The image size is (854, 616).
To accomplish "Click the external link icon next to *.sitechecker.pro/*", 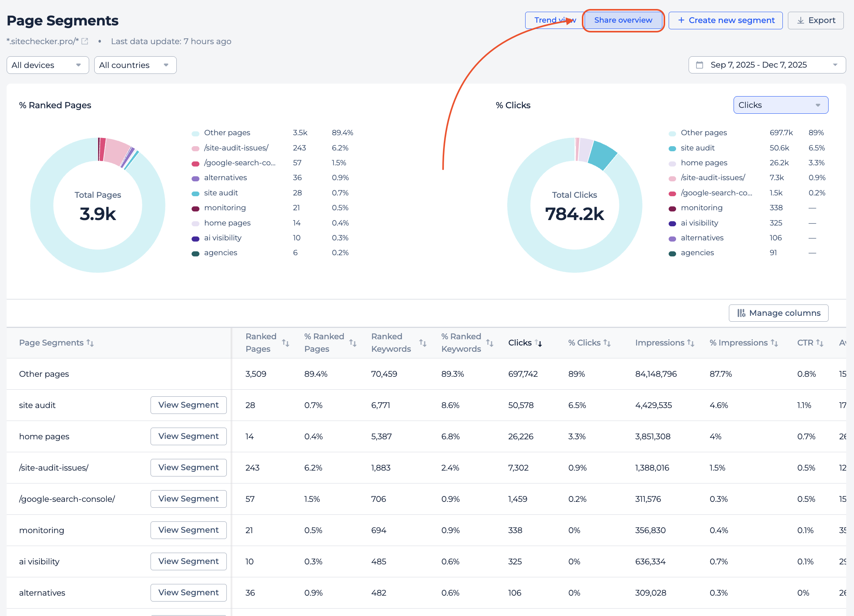I will pyautogui.click(x=85, y=41).
